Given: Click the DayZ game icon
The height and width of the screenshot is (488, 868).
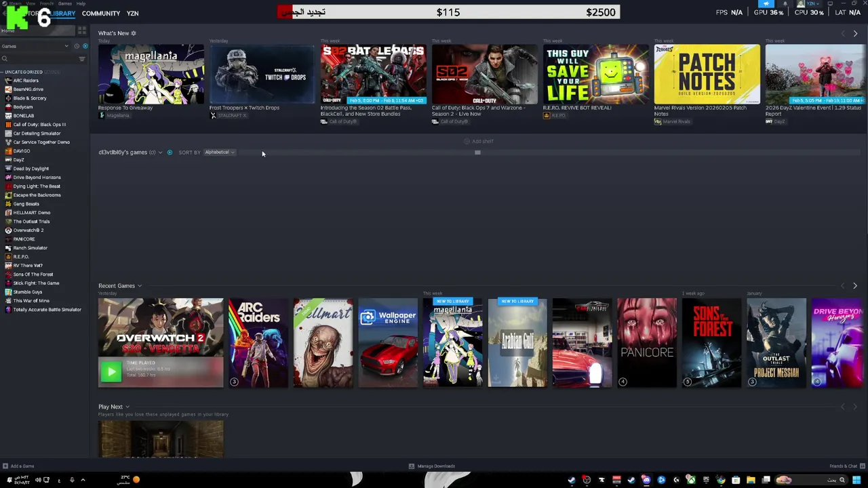Looking at the screenshot, I should click(8, 160).
